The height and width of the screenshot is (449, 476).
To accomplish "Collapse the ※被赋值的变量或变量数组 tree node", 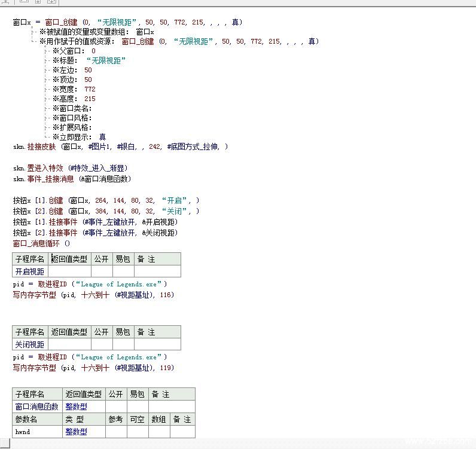I will (x=34, y=32).
